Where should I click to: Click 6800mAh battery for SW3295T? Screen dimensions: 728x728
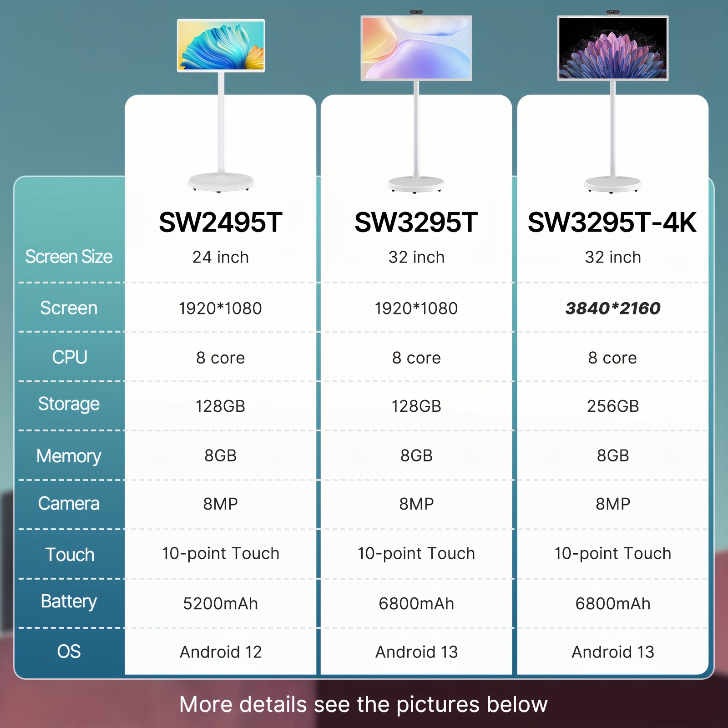click(x=416, y=604)
